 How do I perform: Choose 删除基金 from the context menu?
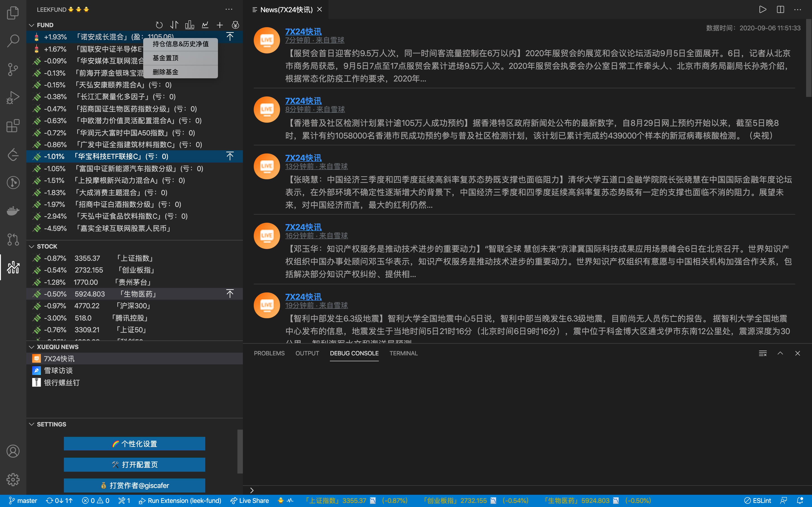coord(165,72)
